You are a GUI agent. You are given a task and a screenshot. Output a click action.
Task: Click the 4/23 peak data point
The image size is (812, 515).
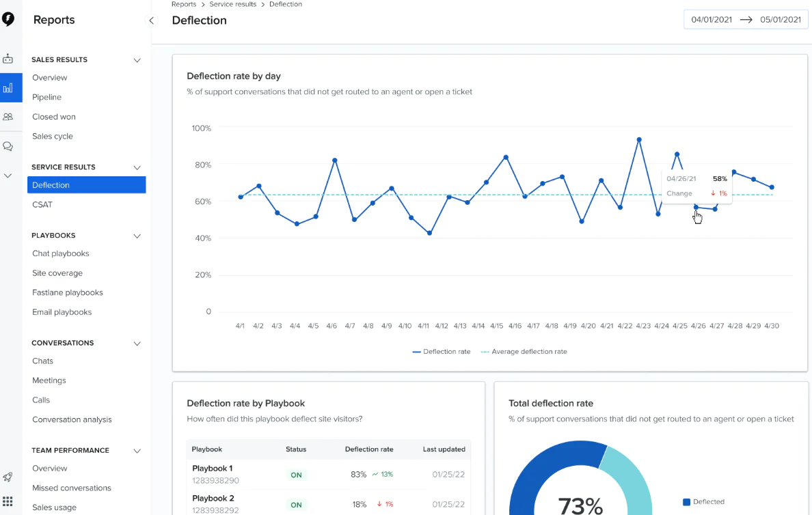pyautogui.click(x=639, y=140)
